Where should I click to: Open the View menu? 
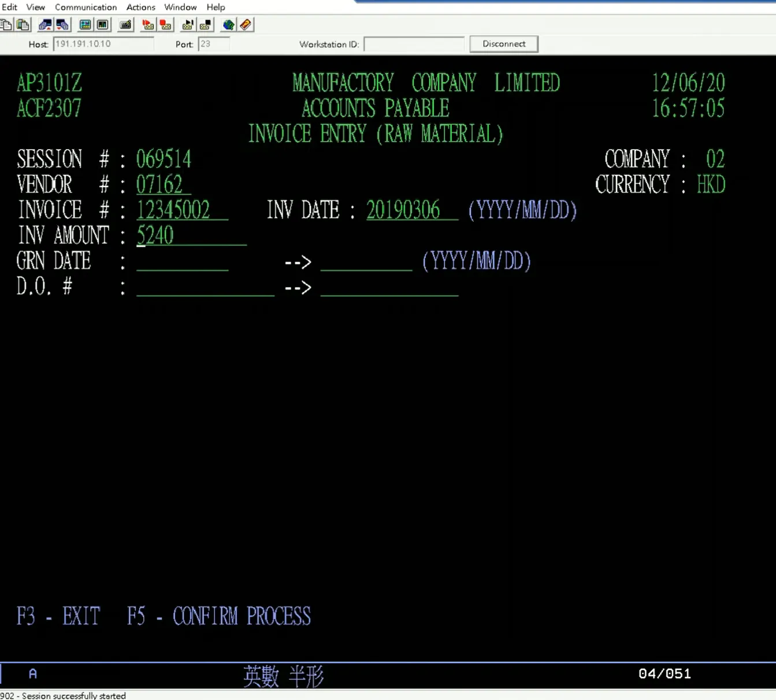pyautogui.click(x=35, y=7)
